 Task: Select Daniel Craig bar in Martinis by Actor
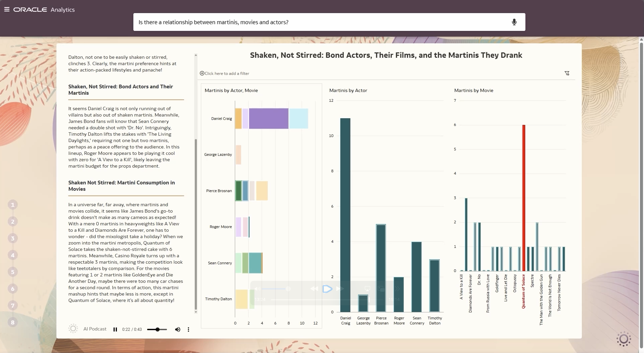point(345,215)
